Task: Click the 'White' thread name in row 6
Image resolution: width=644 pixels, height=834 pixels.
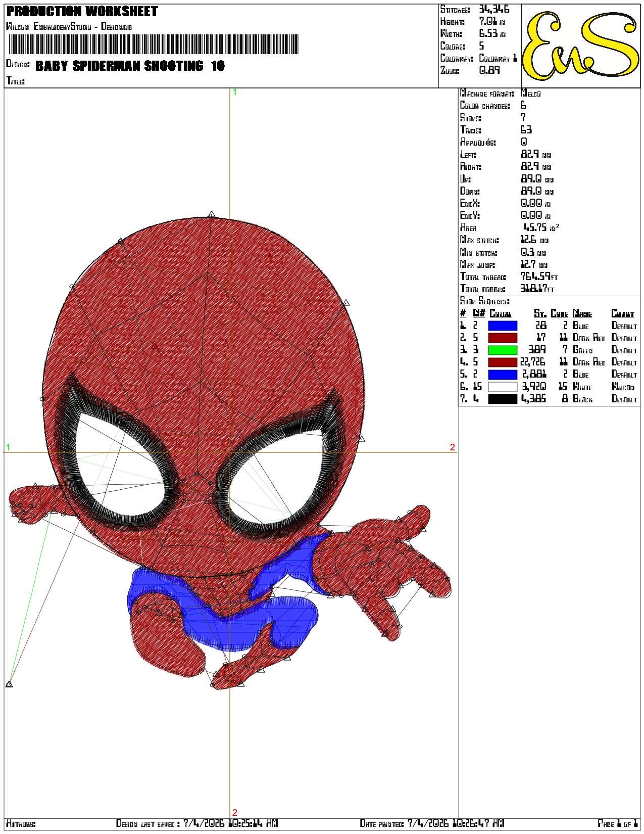Action: [582, 387]
